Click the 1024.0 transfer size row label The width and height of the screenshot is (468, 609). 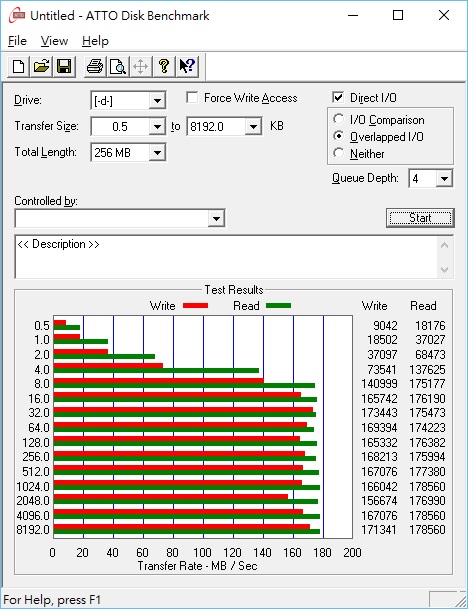coord(33,486)
